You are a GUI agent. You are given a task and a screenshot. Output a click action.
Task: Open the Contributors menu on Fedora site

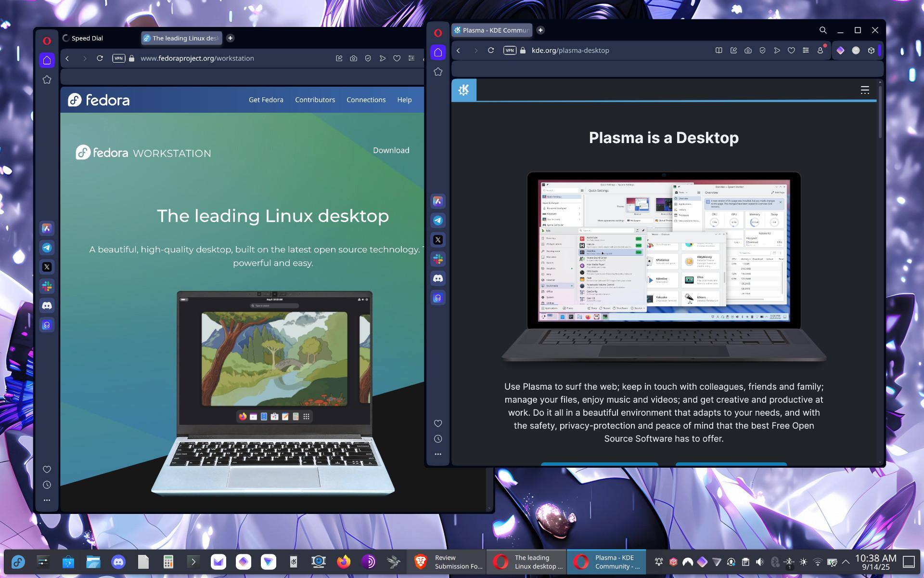(315, 100)
